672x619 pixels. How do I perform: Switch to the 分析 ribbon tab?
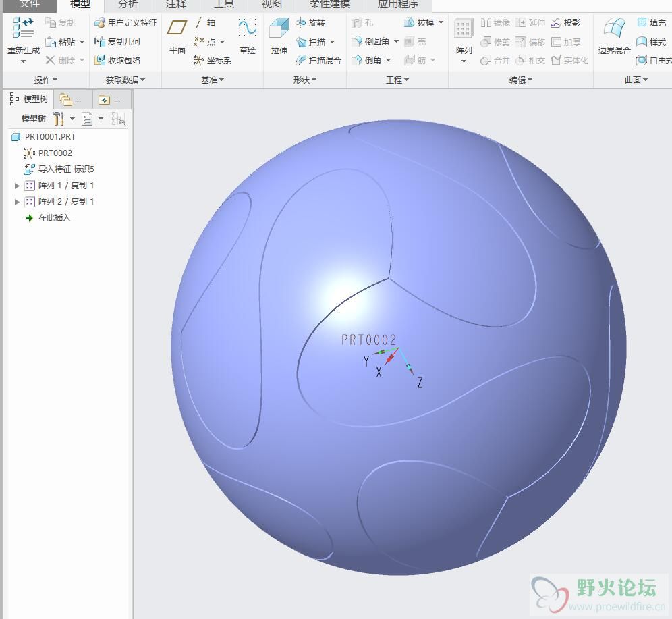128,4
